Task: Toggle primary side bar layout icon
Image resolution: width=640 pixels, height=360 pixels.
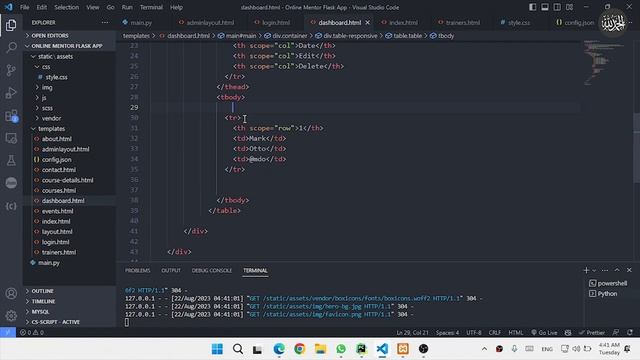Action: tap(533, 7)
